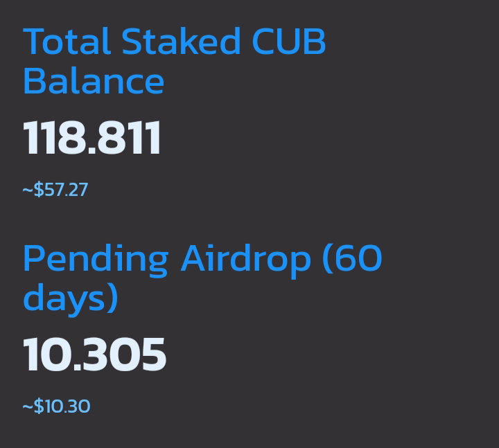Click the word "Balance" in the first heading
499x448 pixels.
click(94, 81)
